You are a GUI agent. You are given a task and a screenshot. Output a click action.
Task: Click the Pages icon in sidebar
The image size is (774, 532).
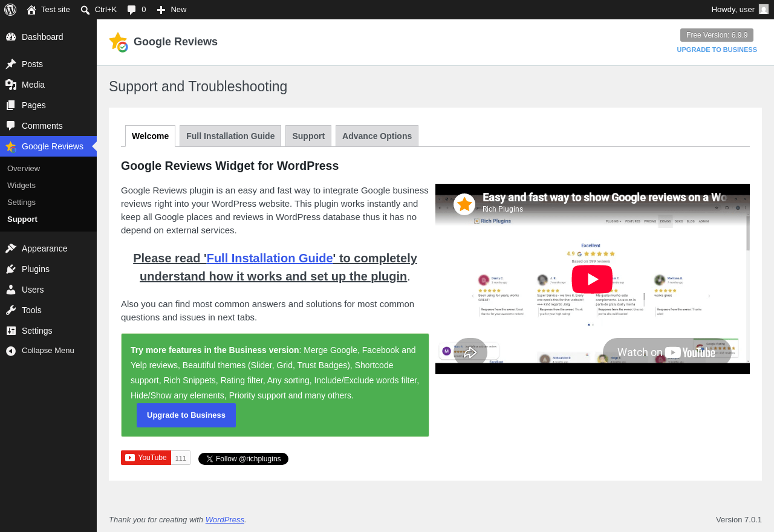(x=11, y=105)
